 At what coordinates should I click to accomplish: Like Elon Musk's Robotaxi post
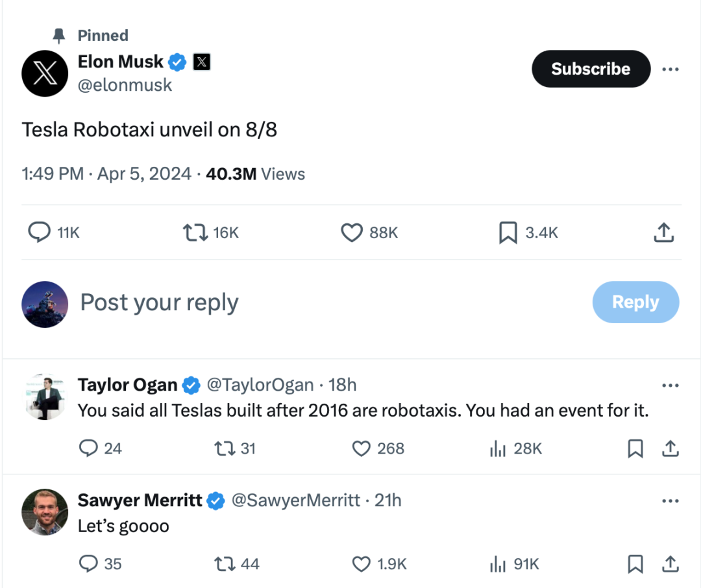coord(352,233)
